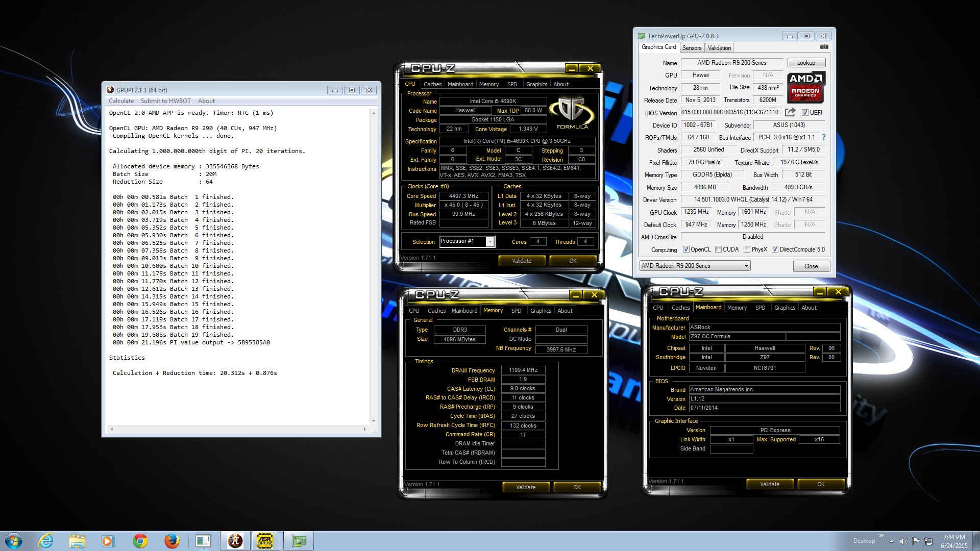Click the DRAM Frequency 1199.4 MHz field

coord(523,370)
